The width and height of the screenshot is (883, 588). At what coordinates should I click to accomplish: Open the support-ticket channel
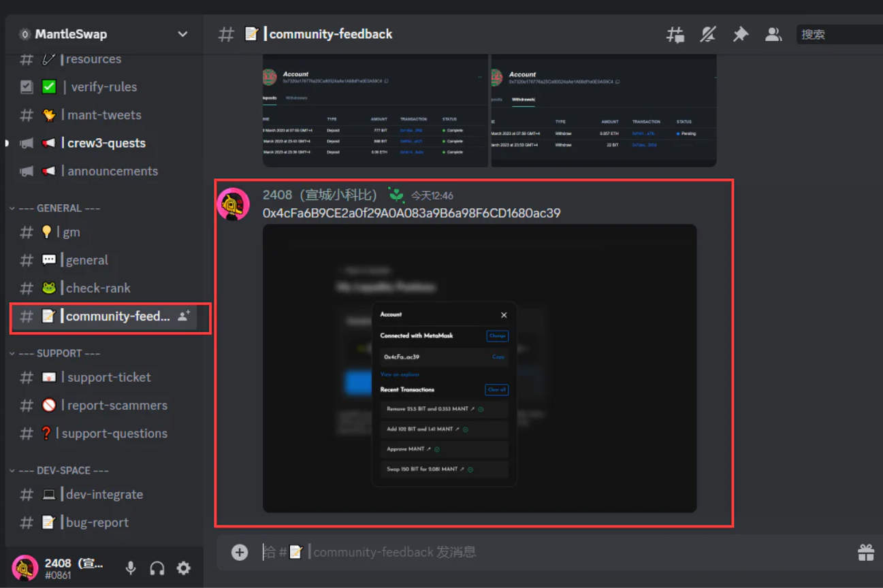pos(104,377)
